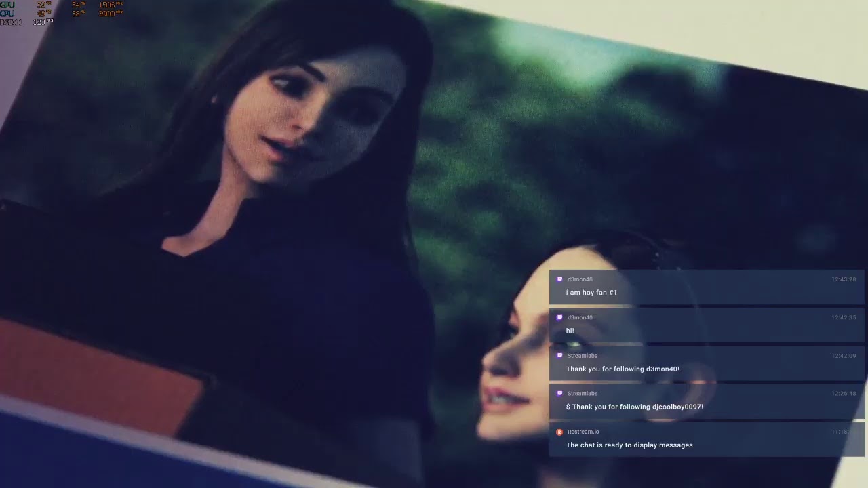
Task: Click the CPU label in the performance overlay
Action: pyautogui.click(x=7, y=13)
